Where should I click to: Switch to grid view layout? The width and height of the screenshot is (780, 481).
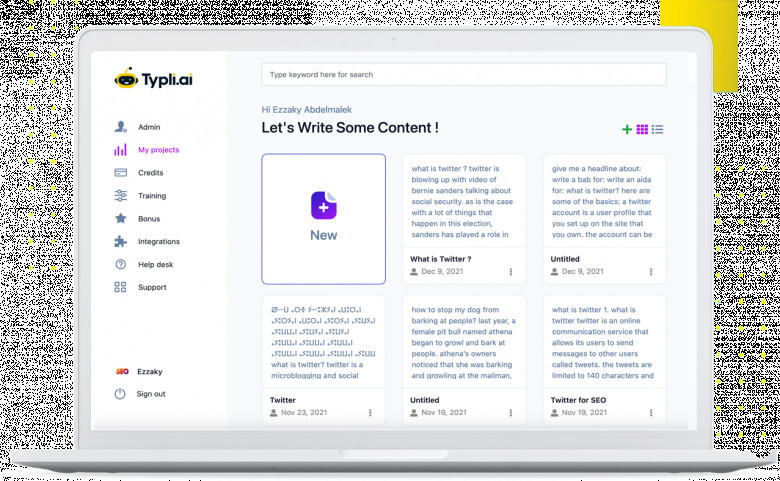pos(642,129)
